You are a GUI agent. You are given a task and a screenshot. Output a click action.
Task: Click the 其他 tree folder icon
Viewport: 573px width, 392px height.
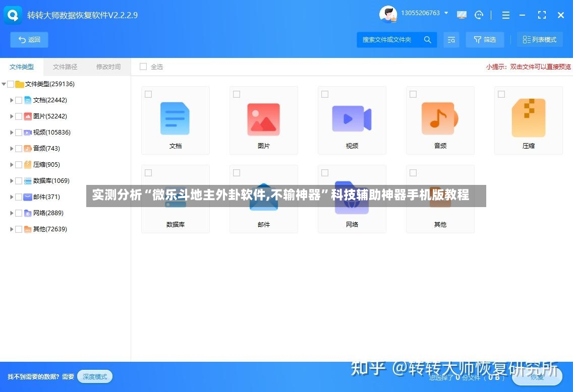coord(28,229)
